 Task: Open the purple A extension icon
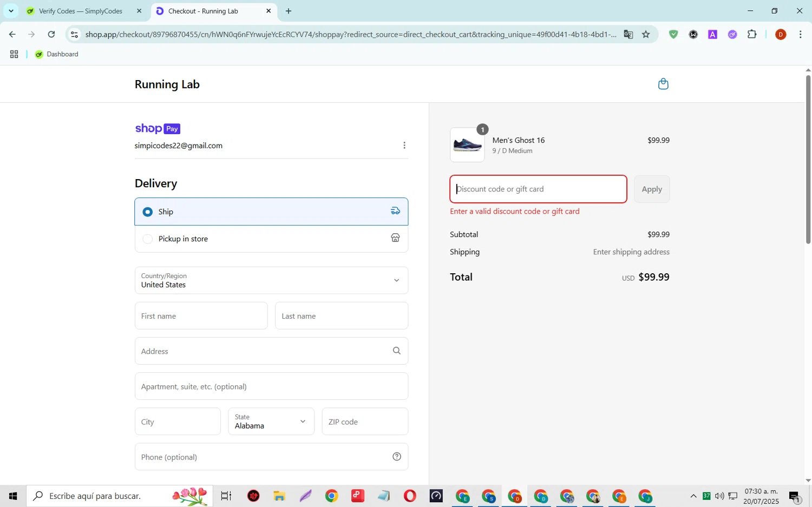point(713,34)
